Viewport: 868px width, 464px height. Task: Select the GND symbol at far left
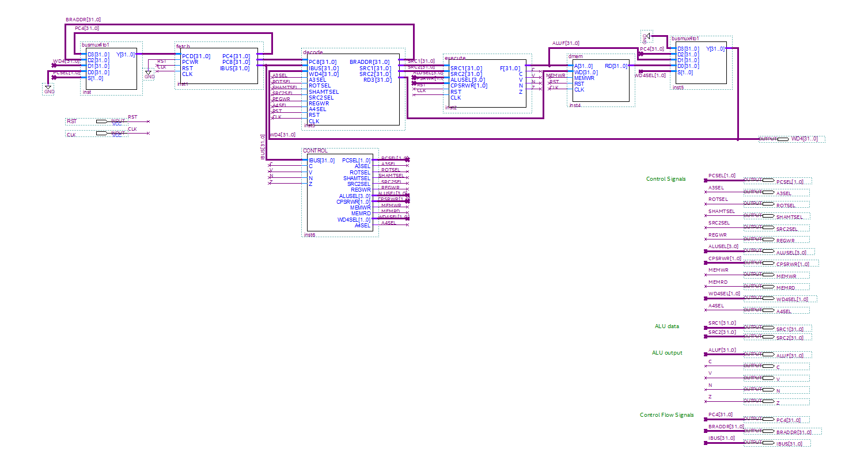(49, 89)
